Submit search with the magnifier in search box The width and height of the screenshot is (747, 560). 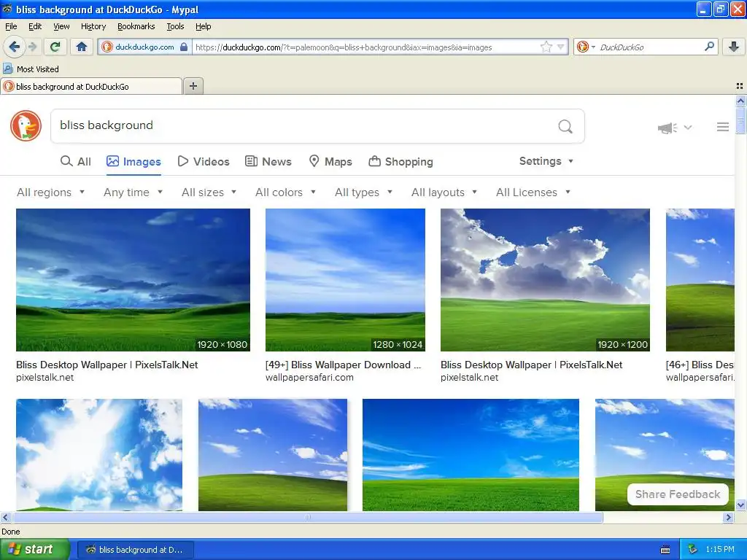[x=565, y=126]
